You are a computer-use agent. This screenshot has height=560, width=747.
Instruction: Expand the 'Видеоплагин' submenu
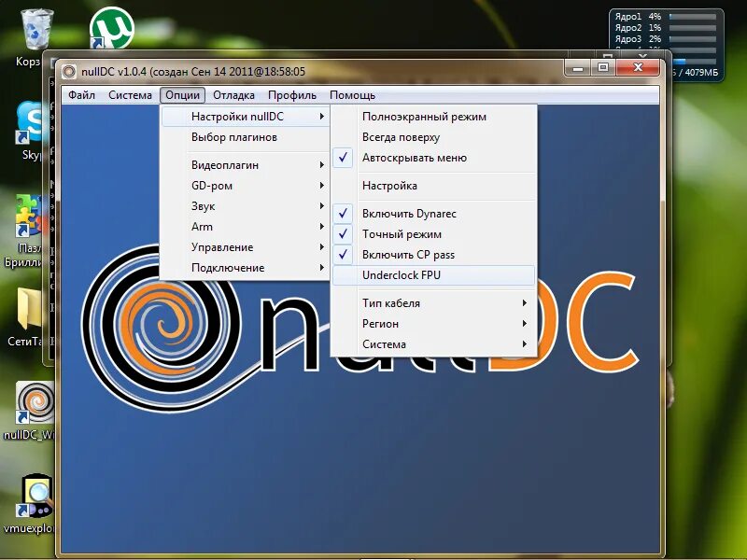point(245,165)
